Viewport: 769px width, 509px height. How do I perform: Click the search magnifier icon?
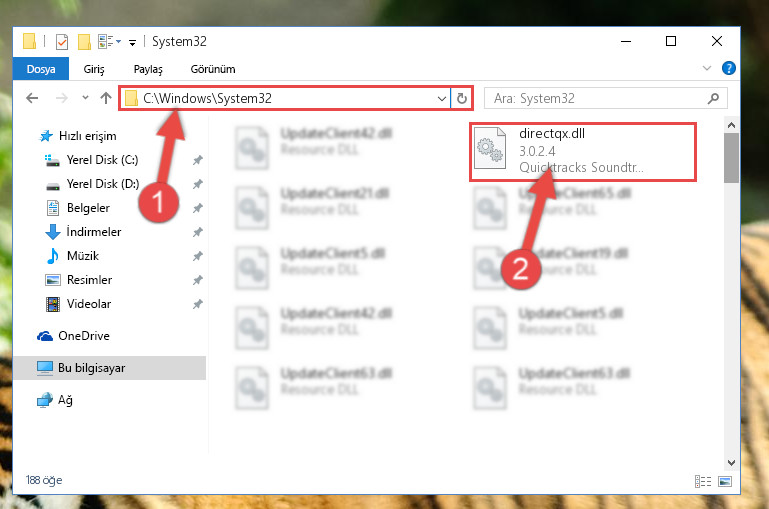tap(714, 99)
